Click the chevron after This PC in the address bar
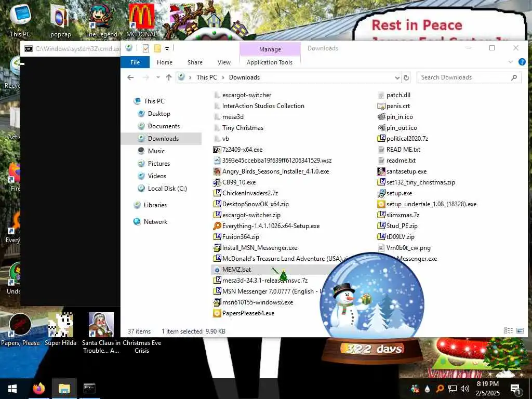The image size is (532, 399). (223, 77)
